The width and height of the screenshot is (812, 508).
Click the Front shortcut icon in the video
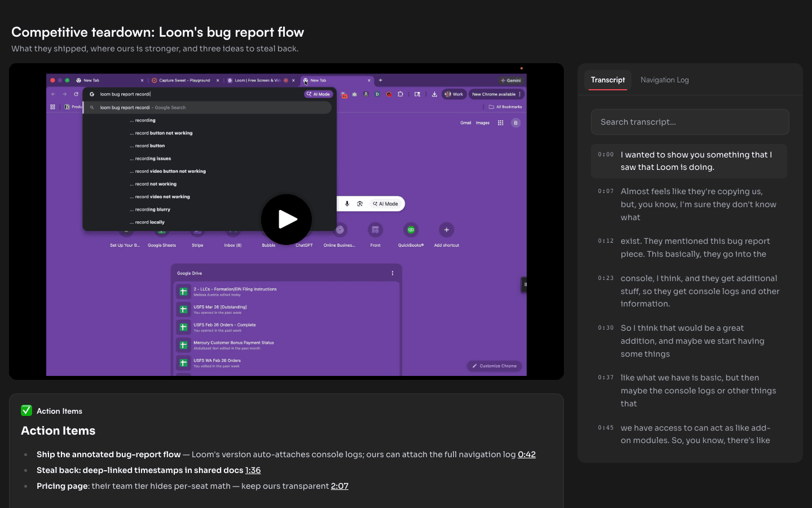(x=376, y=230)
